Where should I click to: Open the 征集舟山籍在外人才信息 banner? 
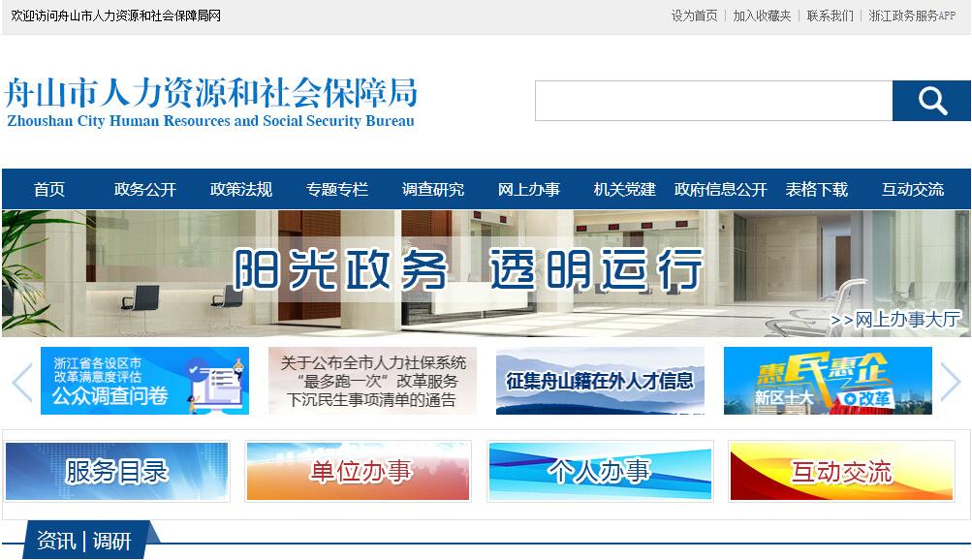coord(600,381)
